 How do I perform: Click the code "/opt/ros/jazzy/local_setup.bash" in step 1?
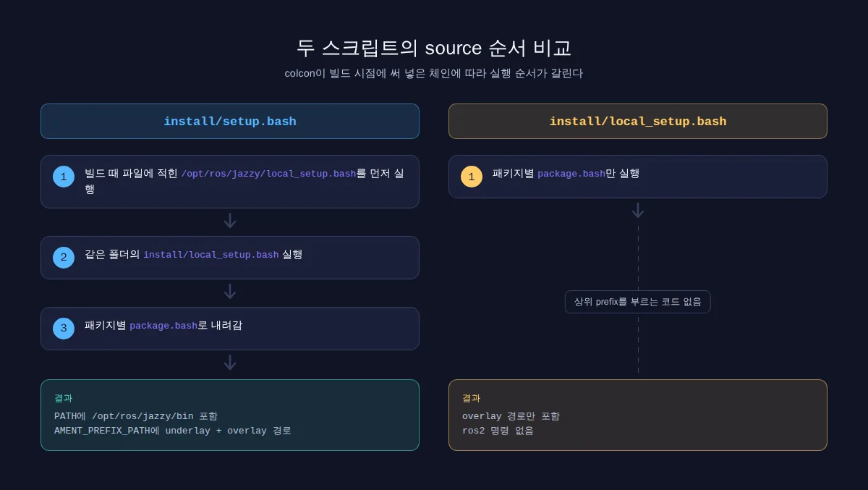pyautogui.click(x=268, y=174)
